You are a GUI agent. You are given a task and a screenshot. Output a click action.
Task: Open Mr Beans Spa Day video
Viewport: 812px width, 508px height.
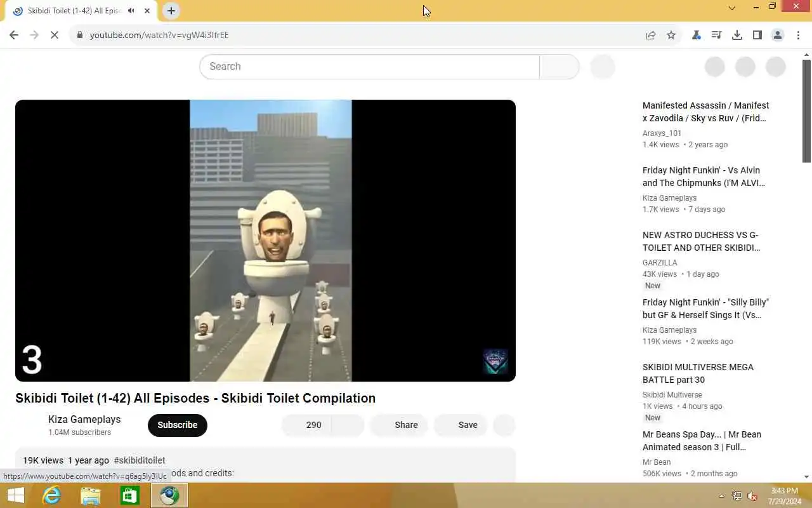702,441
